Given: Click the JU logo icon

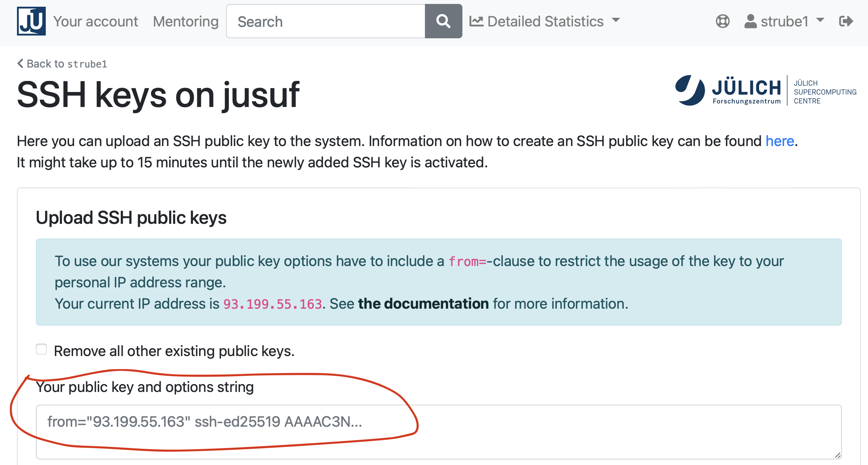Looking at the screenshot, I should (x=31, y=21).
